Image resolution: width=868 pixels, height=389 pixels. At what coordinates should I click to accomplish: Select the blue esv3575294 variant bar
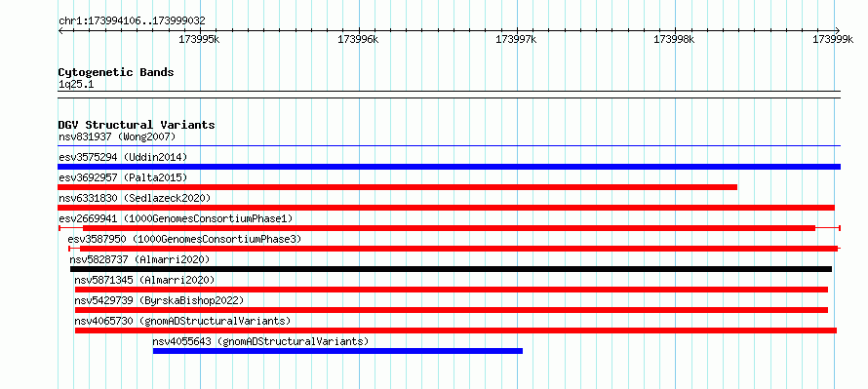click(x=449, y=167)
